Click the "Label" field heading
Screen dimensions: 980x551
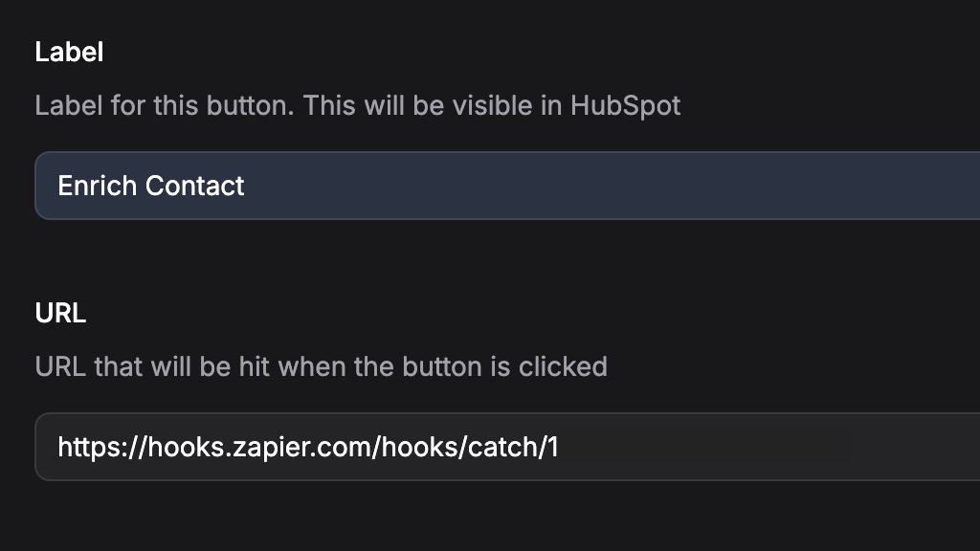coord(69,53)
